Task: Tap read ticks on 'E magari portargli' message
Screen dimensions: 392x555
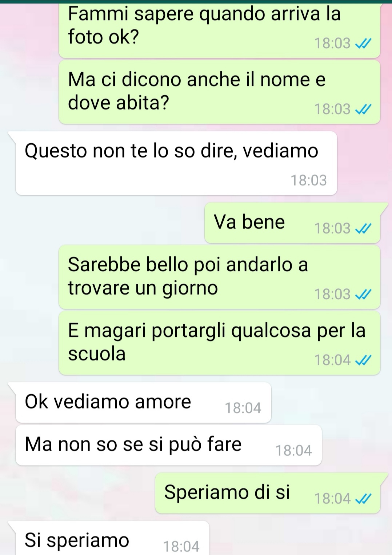Action: 363,360
